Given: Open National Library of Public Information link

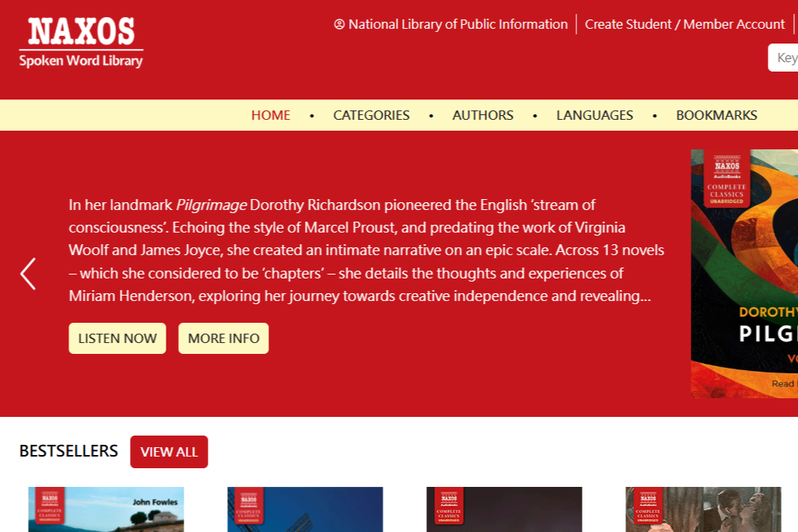Looking at the screenshot, I should pos(457,24).
